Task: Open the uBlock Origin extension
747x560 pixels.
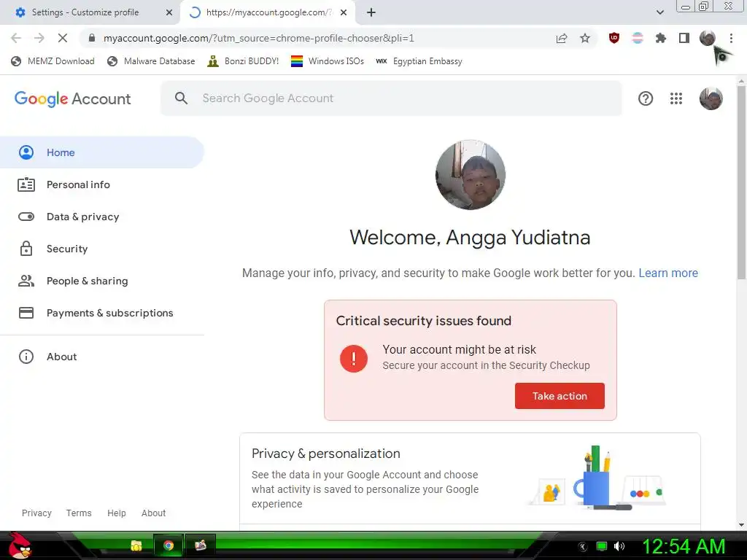Action: tap(614, 38)
